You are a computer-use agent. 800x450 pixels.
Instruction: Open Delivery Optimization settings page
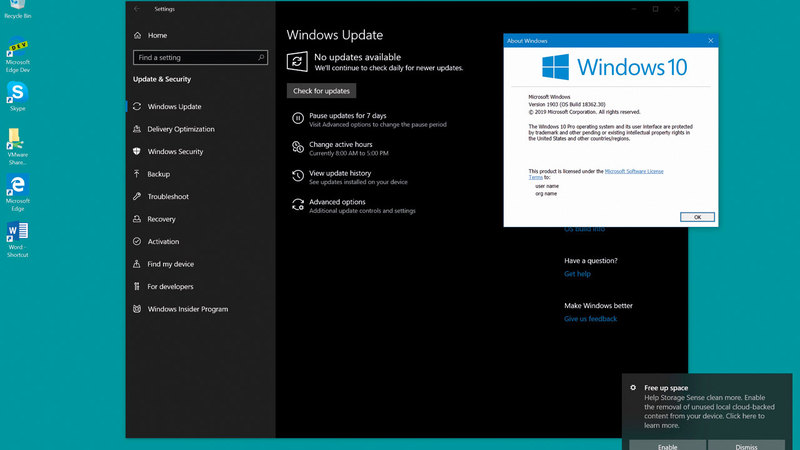tap(180, 129)
